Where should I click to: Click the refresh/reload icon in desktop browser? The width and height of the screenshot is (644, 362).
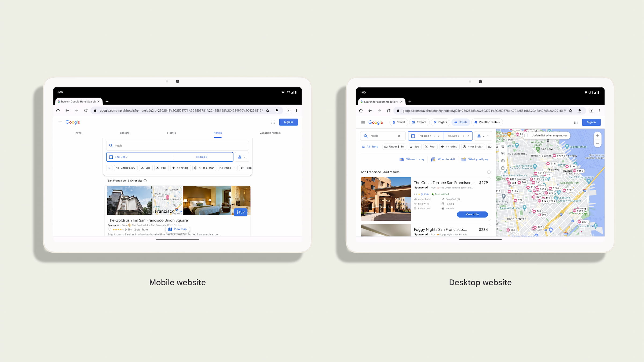pyautogui.click(x=388, y=110)
